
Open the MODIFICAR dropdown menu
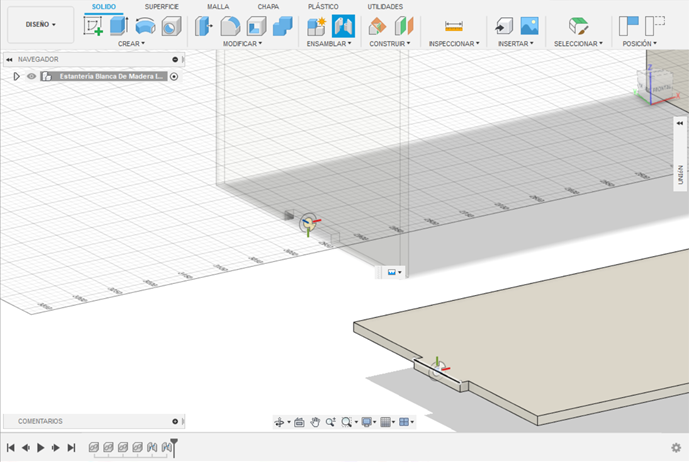pyautogui.click(x=242, y=44)
